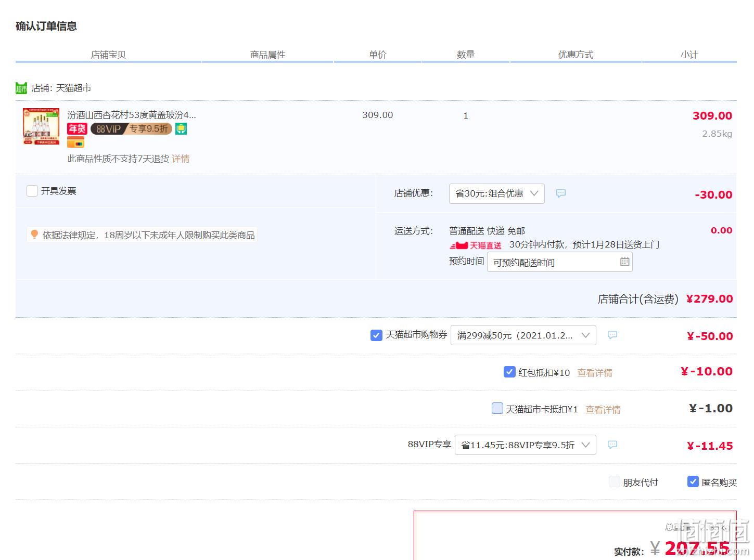Uncheck the 红包抵扣¥10 checkbox

pos(510,372)
